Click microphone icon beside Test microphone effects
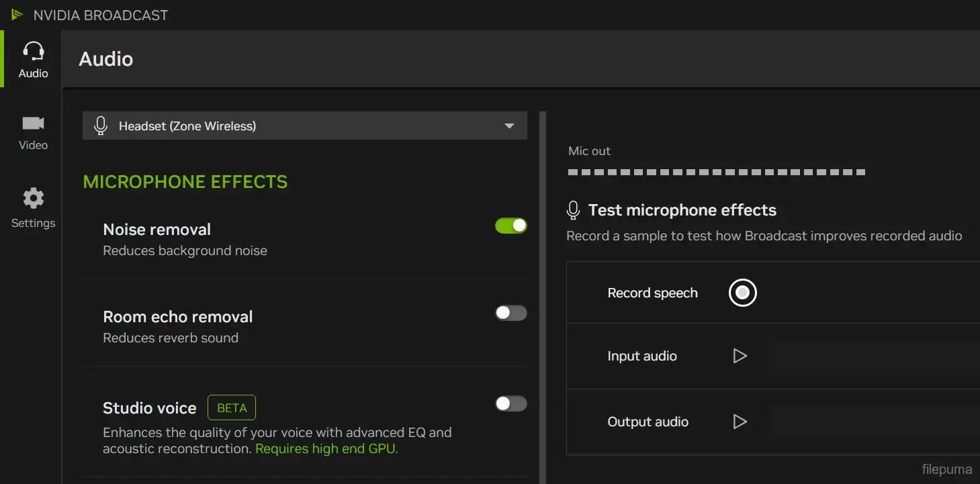 point(573,210)
